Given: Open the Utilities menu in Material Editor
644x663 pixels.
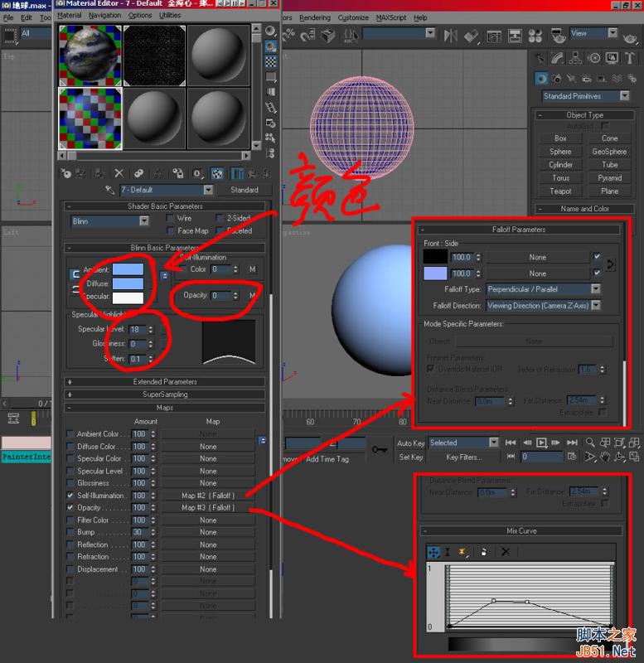Looking at the screenshot, I should [x=170, y=15].
